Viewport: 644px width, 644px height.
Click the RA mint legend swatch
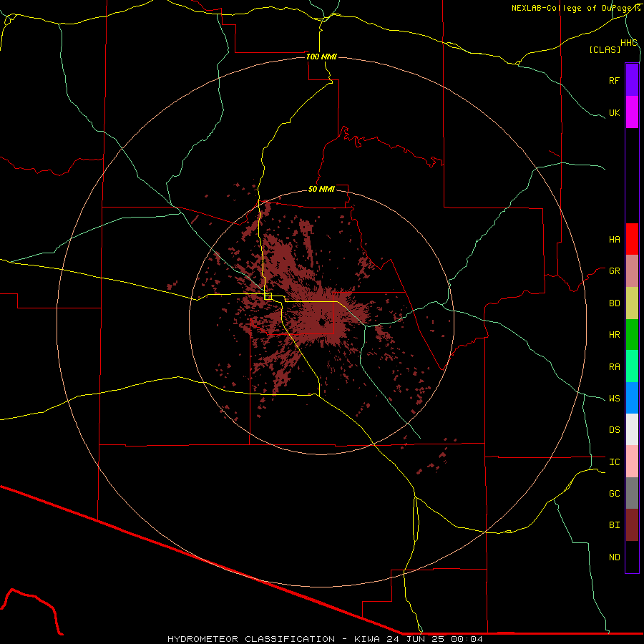(x=632, y=366)
